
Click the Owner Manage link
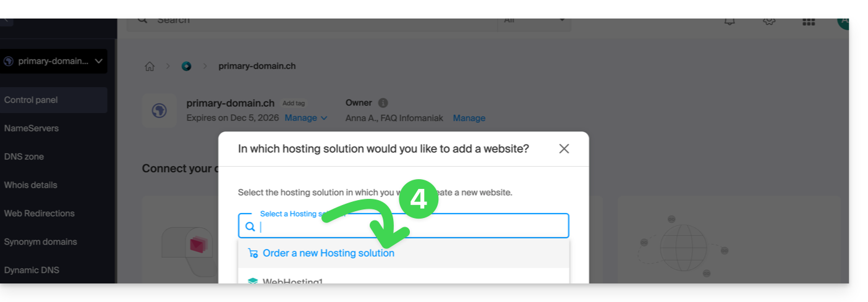coord(469,118)
